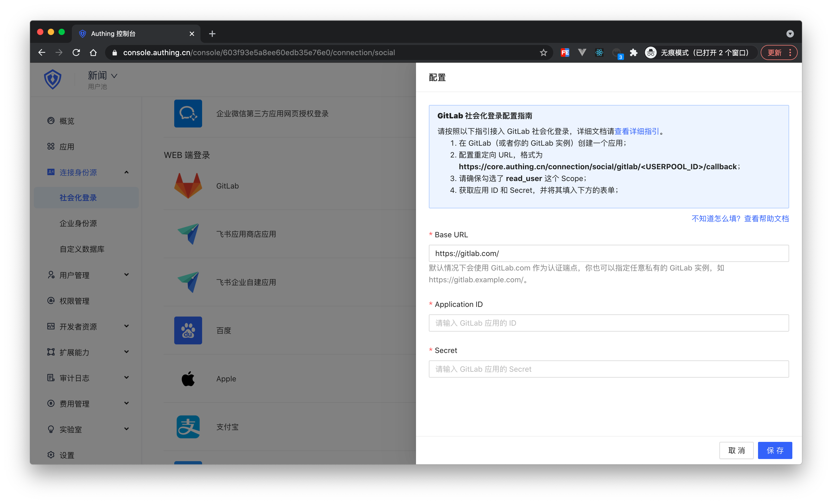The height and width of the screenshot is (504, 832).
Task: Open the browser extensions puzzle icon
Action: point(633,53)
